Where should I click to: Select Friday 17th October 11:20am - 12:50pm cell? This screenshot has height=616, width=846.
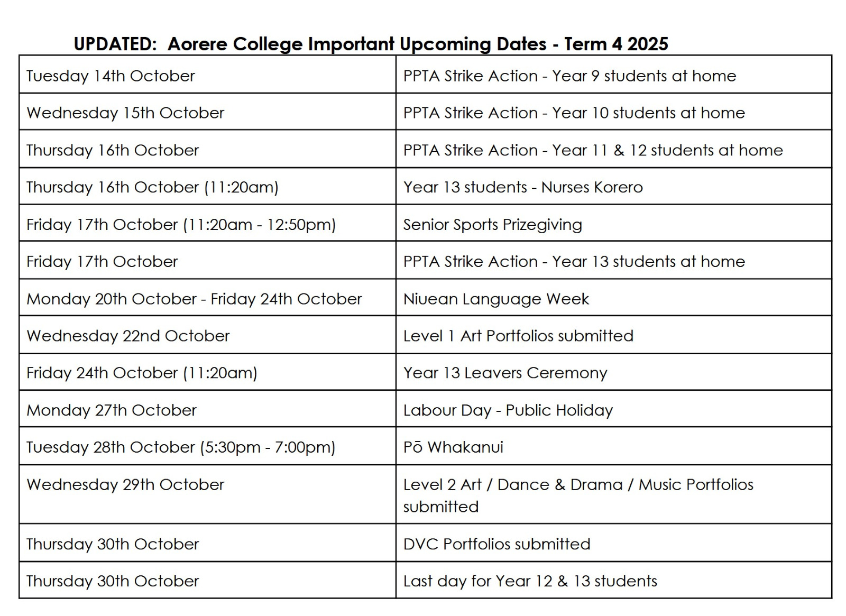pos(181,225)
